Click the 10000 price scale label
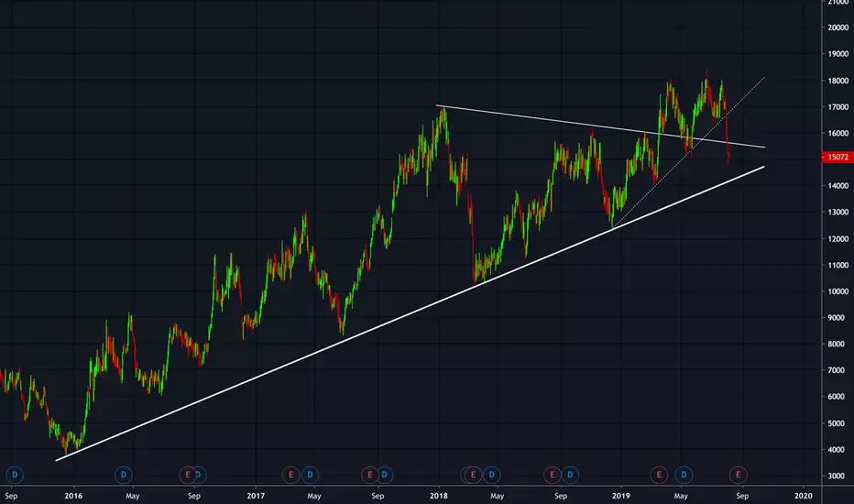854x504 pixels. [838, 291]
